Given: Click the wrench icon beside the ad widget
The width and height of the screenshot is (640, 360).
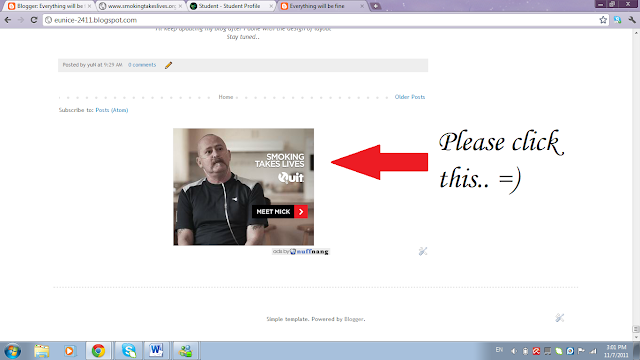Looking at the screenshot, I should [423, 251].
